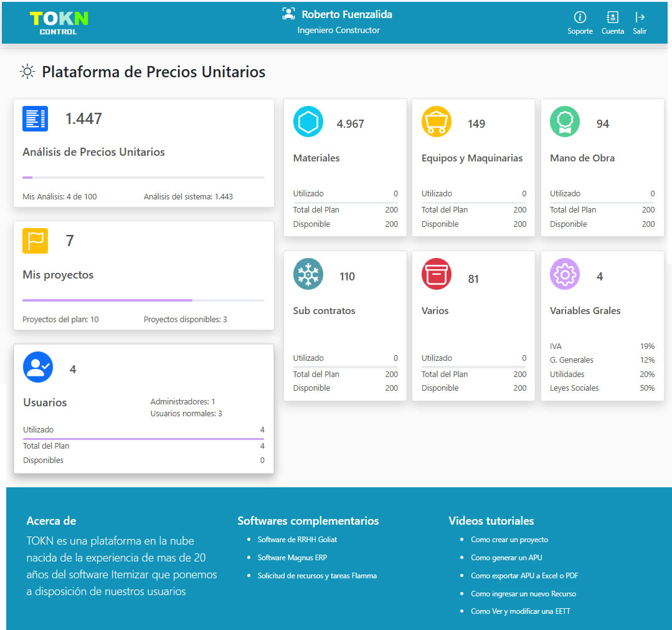Click the yellow flag Mis proyectos icon
Viewport: 672px width, 630px height.
click(x=35, y=241)
